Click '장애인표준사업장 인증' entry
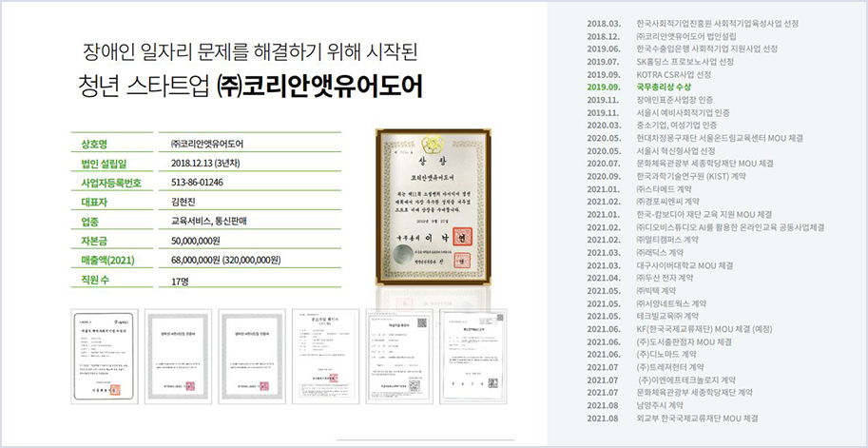This screenshot has height=448, width=868. (x=675, y=100)
